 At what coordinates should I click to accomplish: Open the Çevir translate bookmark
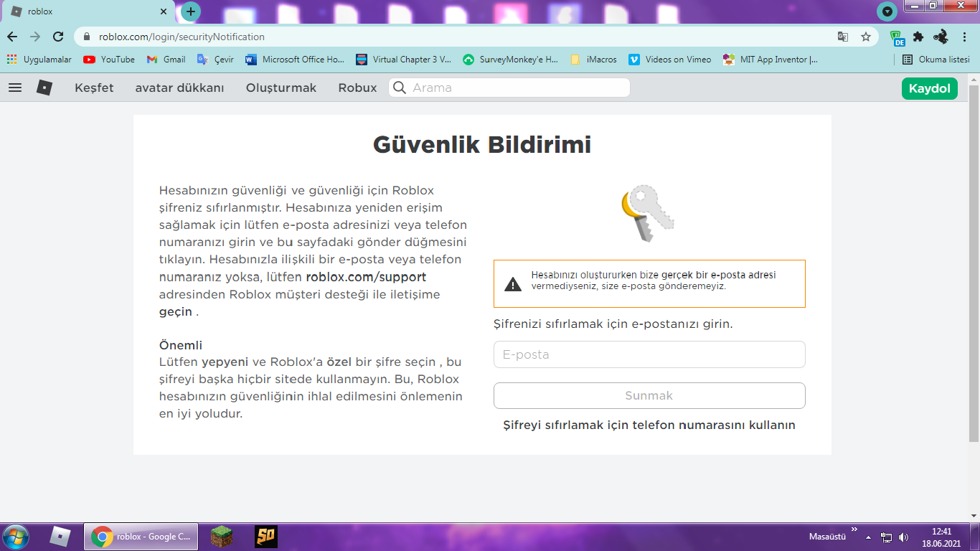tap(215, 60)
